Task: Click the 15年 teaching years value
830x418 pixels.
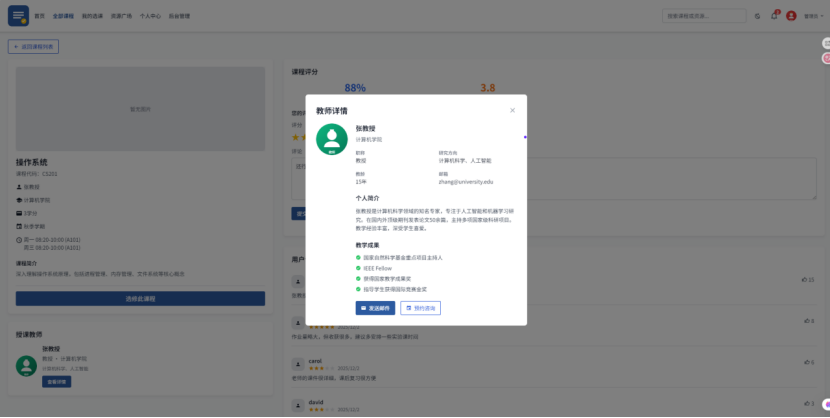Action: pyautogui.click(x=361, y=181)
